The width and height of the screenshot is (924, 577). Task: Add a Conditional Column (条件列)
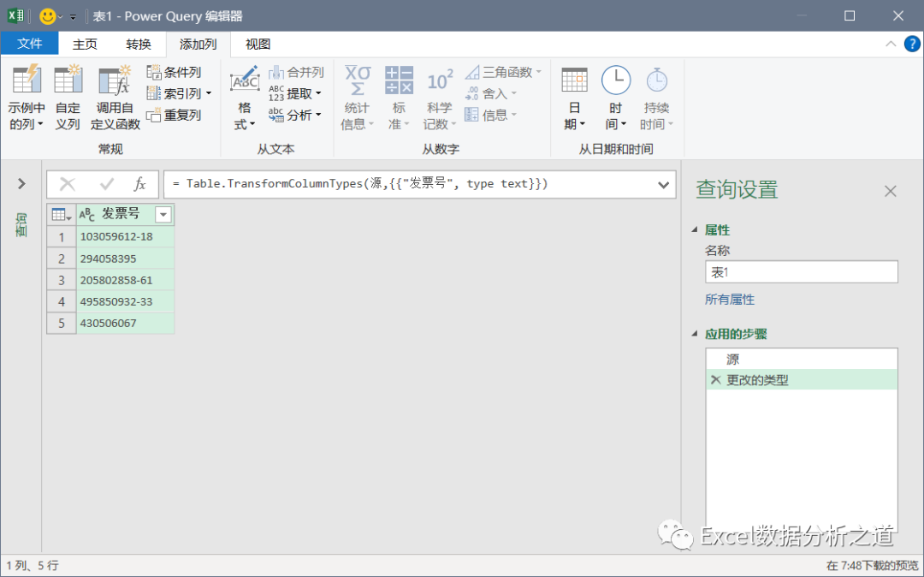[x=175, y=72]
